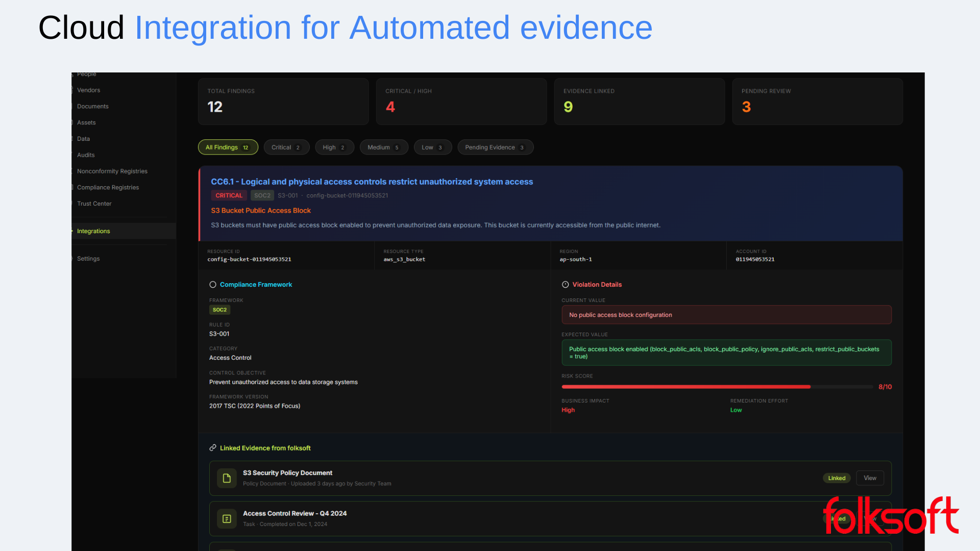Click the Compliance Framework circle icon
Image resolution: width=980 pixels, height=551 pixels.
tap(213, 285)
